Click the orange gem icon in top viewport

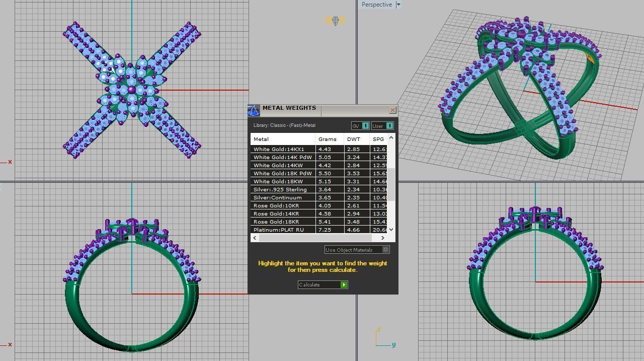click(336, 21)
